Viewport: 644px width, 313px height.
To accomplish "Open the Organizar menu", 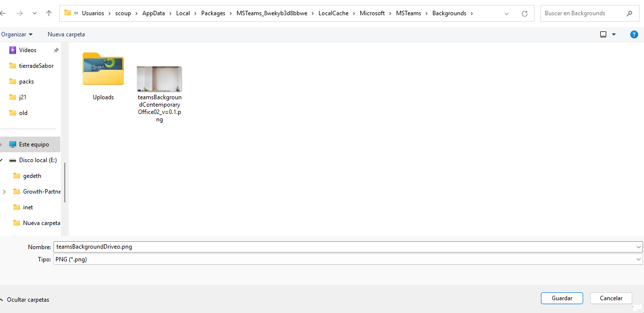I will pyautogui.click(x=17, y=34).
